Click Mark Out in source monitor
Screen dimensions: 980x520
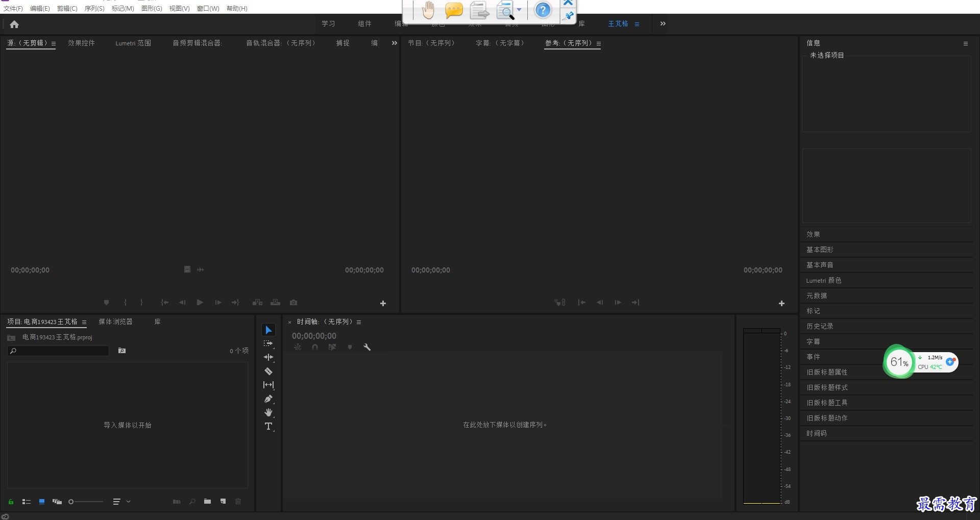pos(141,303)
